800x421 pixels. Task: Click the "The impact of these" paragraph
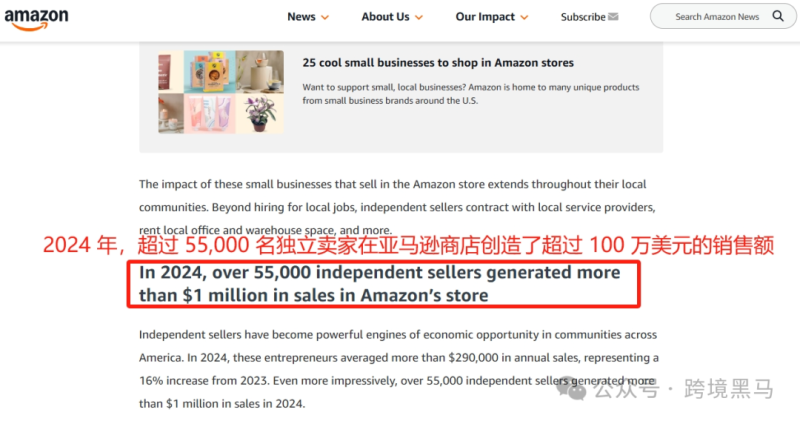pos(397,195)
